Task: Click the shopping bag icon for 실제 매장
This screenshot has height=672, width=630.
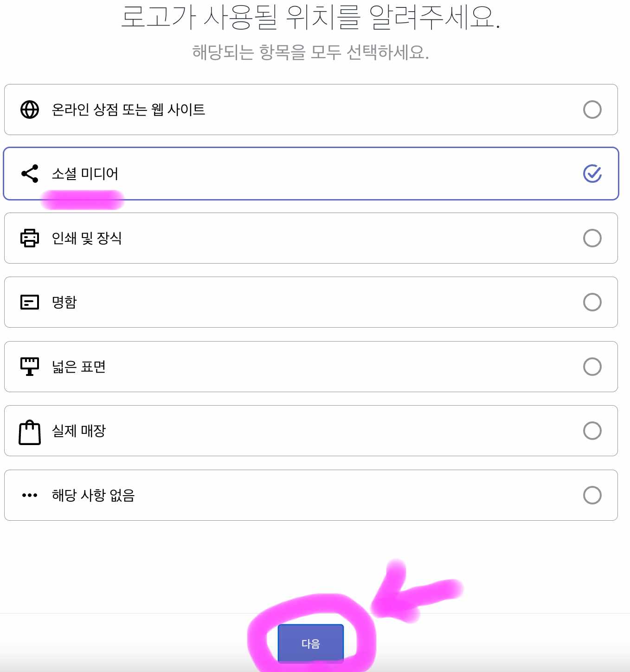Action: tap(30, 431)
